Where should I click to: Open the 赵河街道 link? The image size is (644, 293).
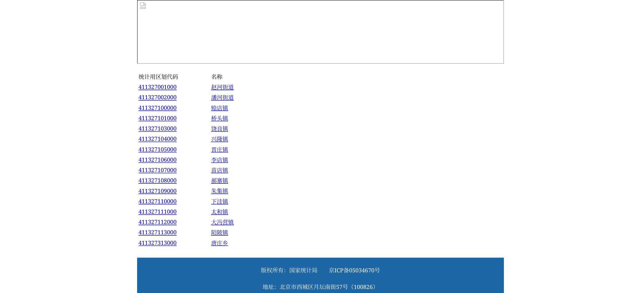222,87
